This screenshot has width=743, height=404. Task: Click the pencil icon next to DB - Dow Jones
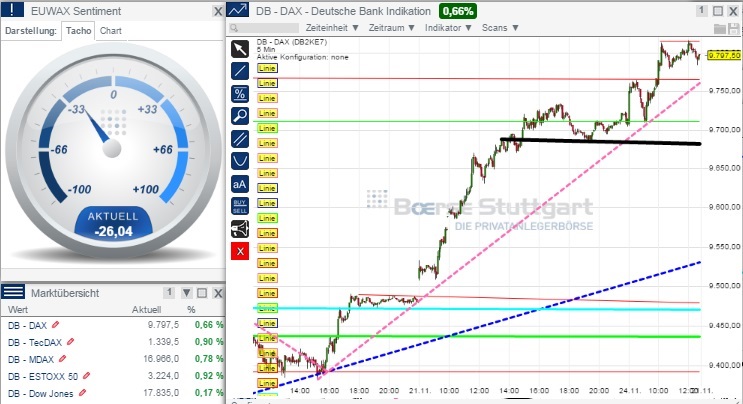pos(82,393)
